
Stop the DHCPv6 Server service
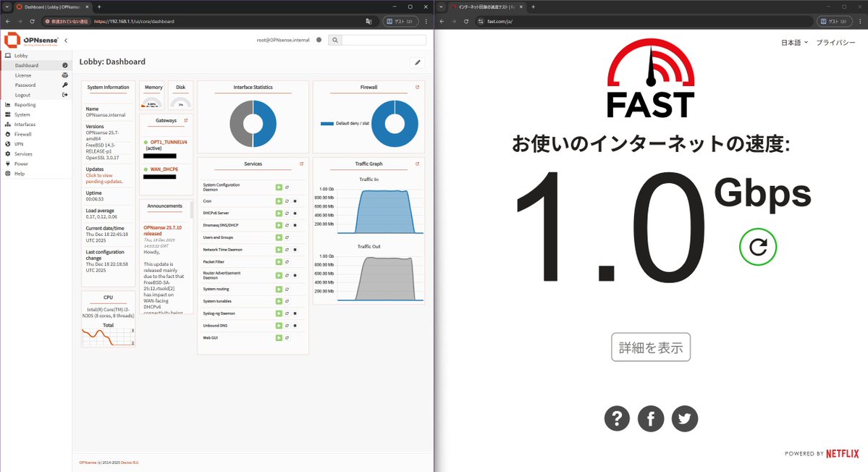[x=295, y=213]
